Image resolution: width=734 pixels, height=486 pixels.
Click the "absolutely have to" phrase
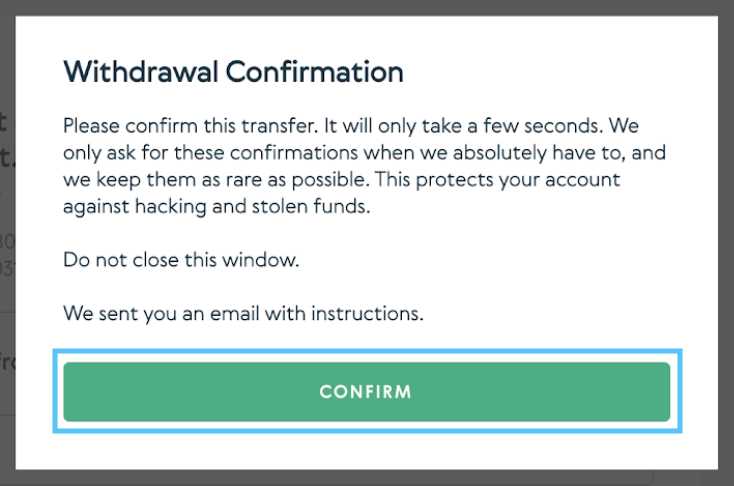[544, 154]
